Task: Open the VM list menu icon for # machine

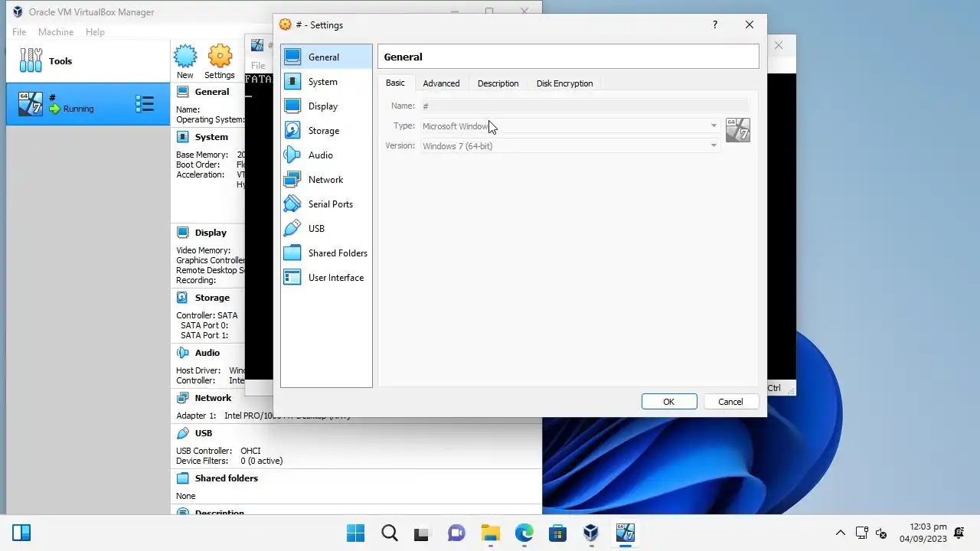Action: coord(145,104)
